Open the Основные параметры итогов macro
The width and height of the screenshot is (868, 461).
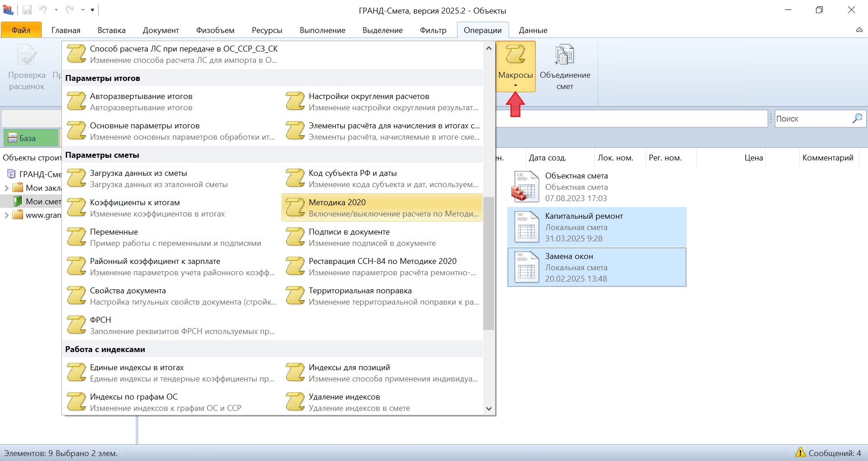[172, 131]
